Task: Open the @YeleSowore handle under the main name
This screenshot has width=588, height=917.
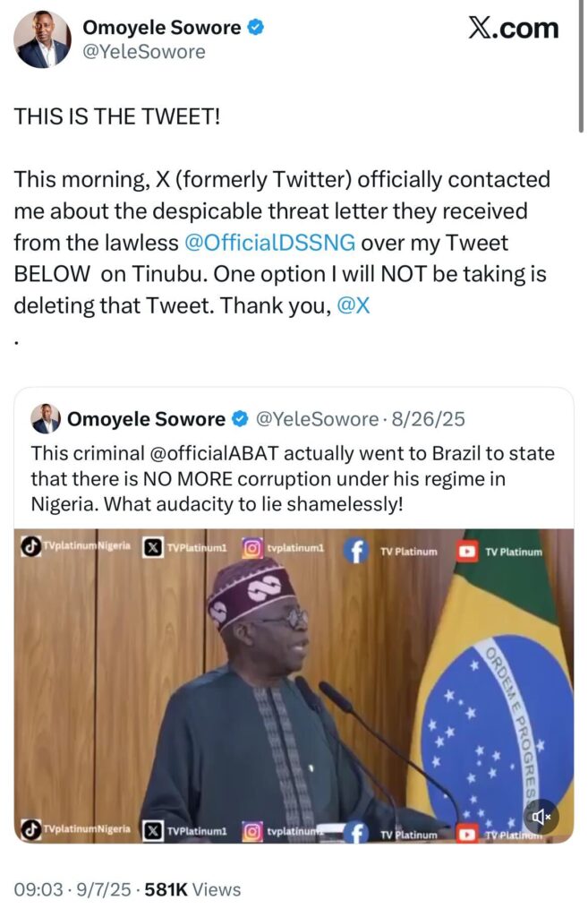Action: click(145, 52)
